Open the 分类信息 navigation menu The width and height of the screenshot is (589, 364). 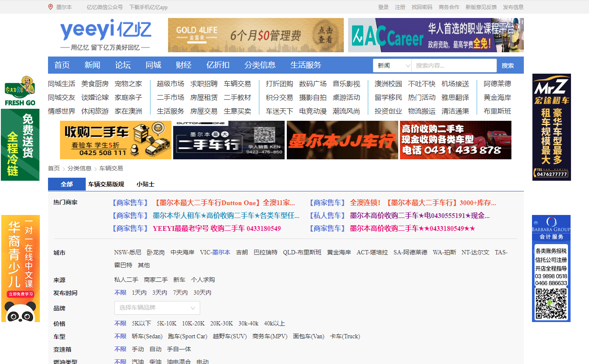260,65
